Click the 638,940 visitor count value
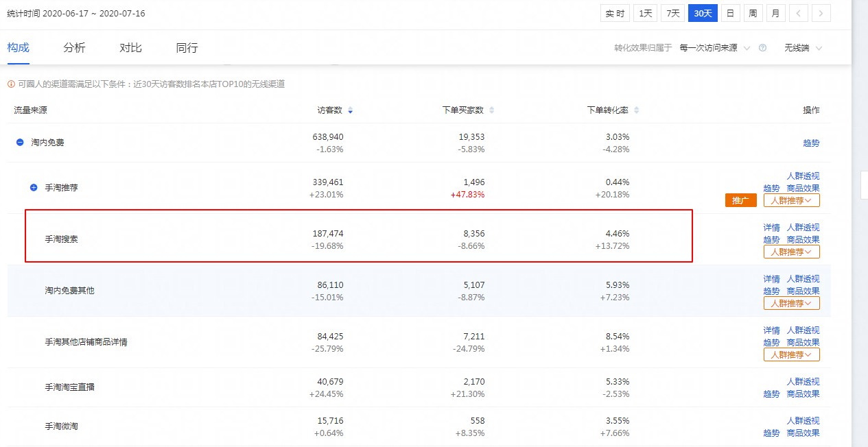This screenshot has height=447, width=868. pos(328,137)
